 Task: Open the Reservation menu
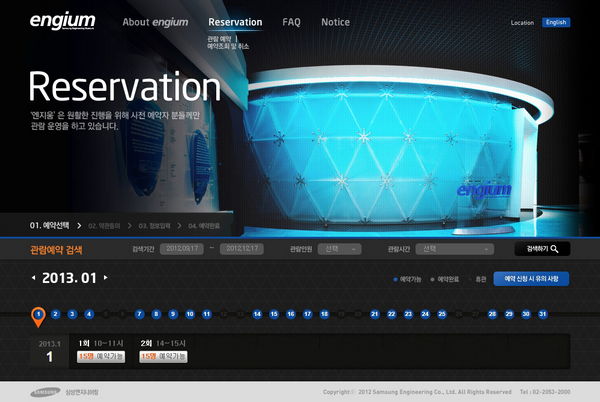235,22
